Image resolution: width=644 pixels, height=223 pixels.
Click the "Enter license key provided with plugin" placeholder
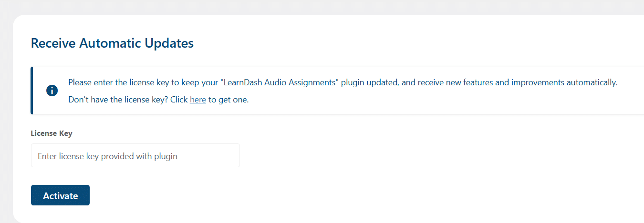(x=107, y=156)
